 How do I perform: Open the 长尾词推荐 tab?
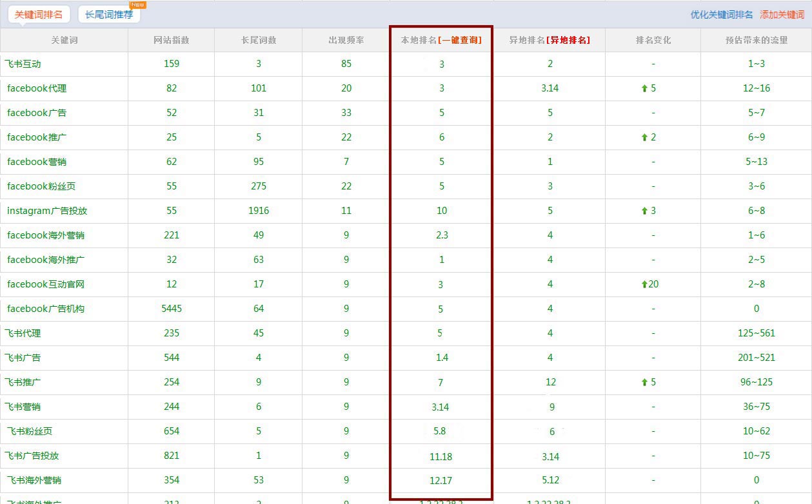tap(109, 14)
